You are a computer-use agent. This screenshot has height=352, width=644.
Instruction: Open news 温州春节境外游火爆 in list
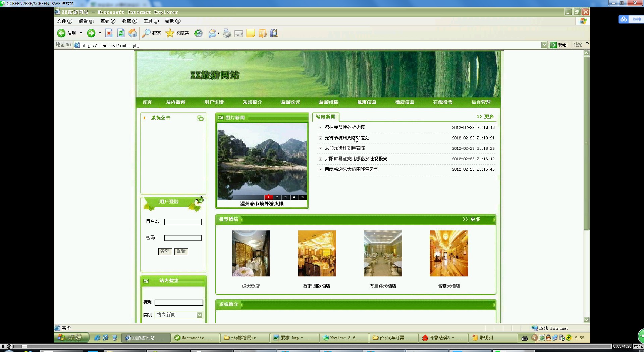[x=345, y=128]
